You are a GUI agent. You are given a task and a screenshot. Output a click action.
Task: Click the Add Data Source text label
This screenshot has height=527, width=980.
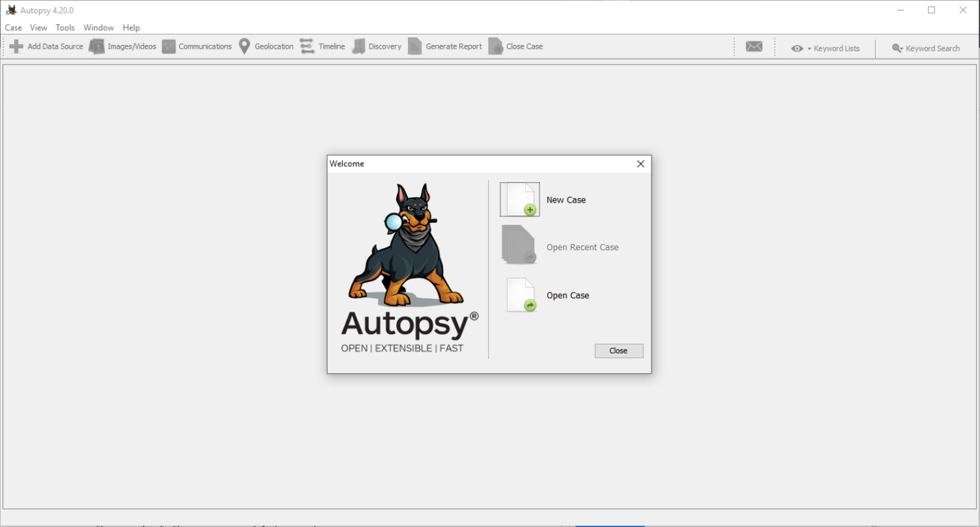coord(55,47)
